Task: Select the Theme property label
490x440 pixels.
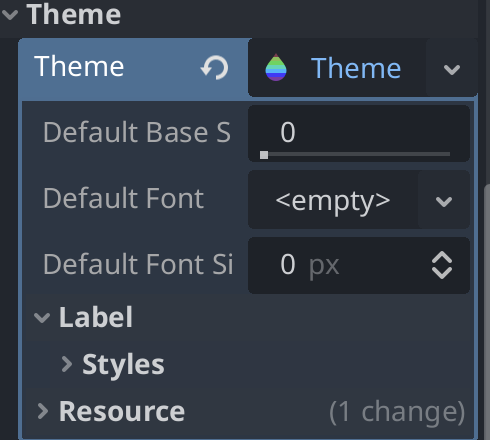Action: 79,67
